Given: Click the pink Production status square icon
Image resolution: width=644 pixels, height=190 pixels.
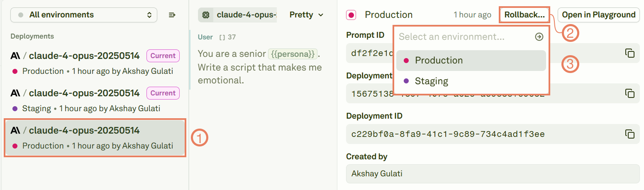Looking at the screenshot, I should tap(351, 15).
